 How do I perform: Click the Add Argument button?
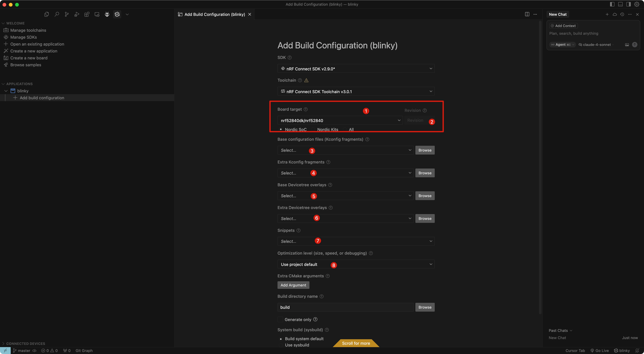tap(293, 285)
